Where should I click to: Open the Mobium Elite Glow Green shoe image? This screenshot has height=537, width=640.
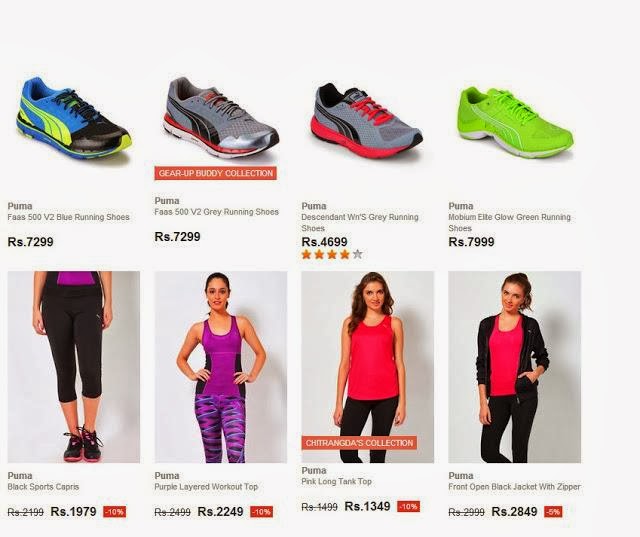point(515,121)
